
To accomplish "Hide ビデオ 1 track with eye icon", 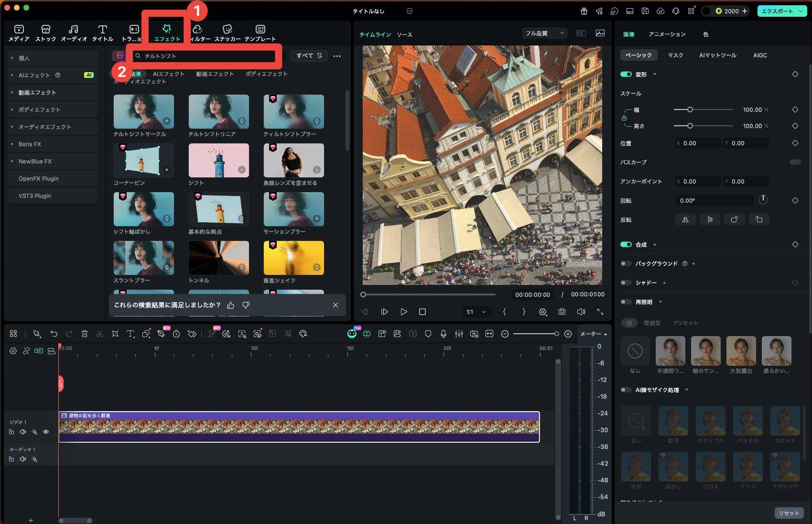I will [x=46, y=432].
